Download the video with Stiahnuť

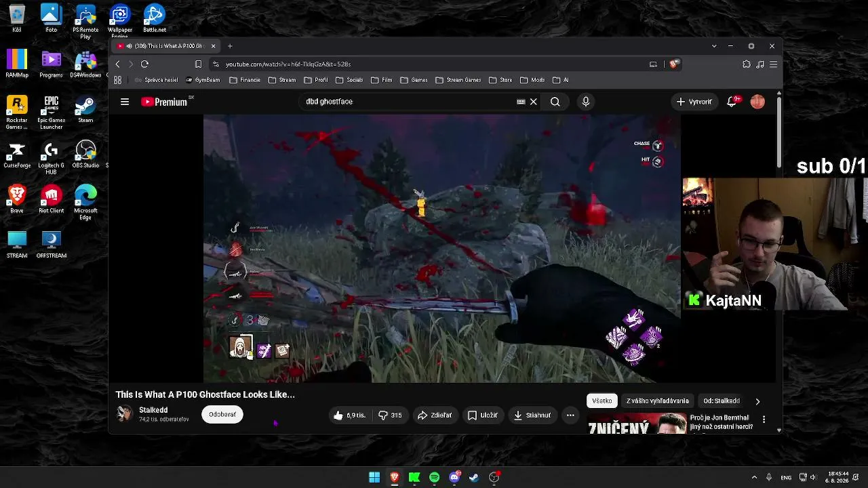tap(532, 415)
